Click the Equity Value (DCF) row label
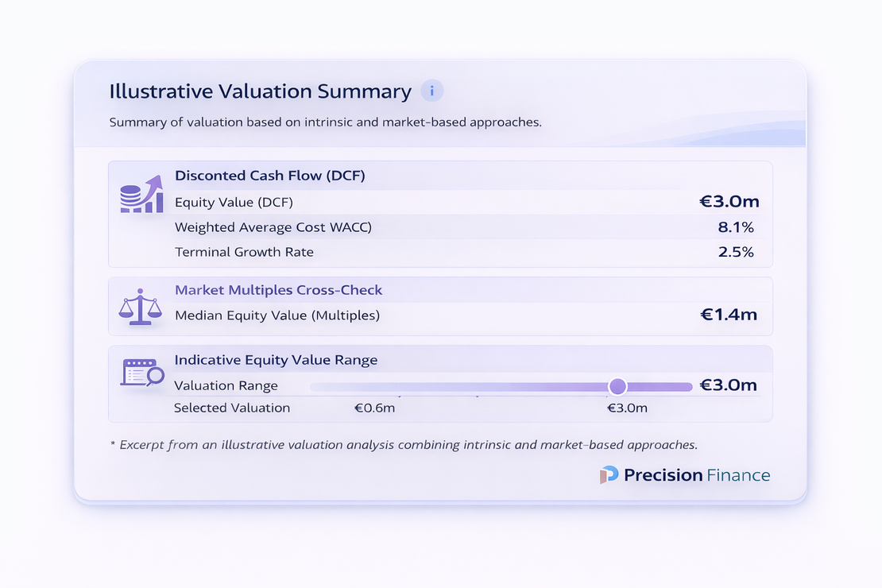Image resolution: width=882 pixels, height=588 pixels. 234,203
